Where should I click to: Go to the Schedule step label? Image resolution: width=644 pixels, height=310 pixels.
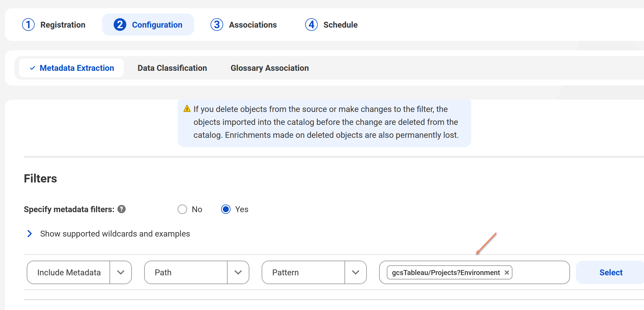click(x=340, y=25)
